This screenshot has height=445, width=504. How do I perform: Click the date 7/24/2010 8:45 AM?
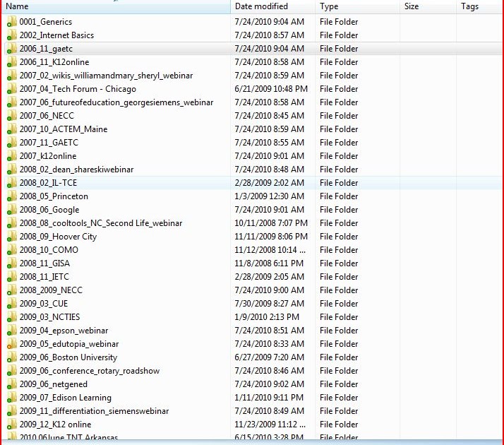pos(270,116)
